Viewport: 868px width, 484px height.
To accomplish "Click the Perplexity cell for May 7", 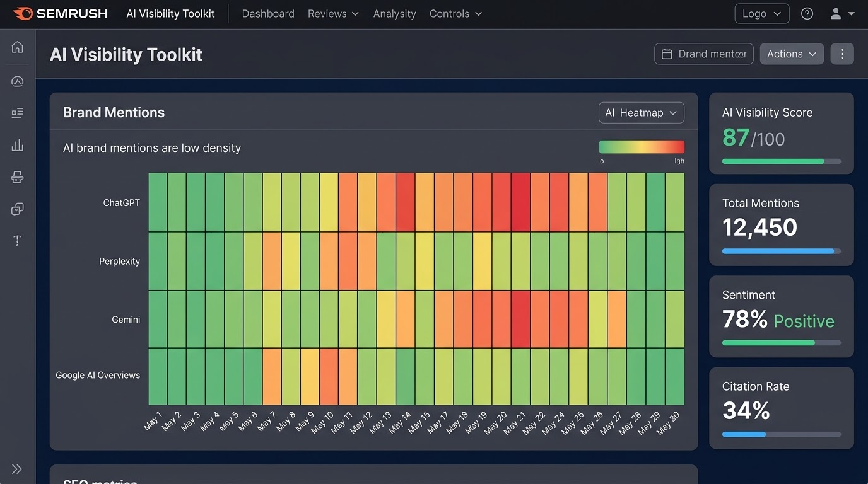I will tap(272, 261).
